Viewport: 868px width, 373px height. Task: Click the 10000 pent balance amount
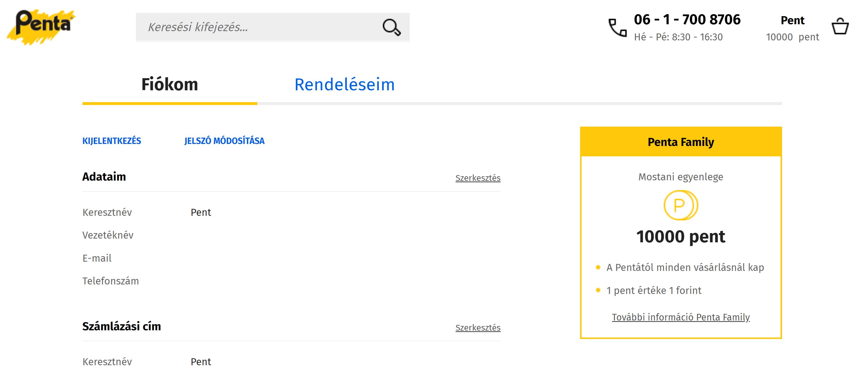pos(681,236)
